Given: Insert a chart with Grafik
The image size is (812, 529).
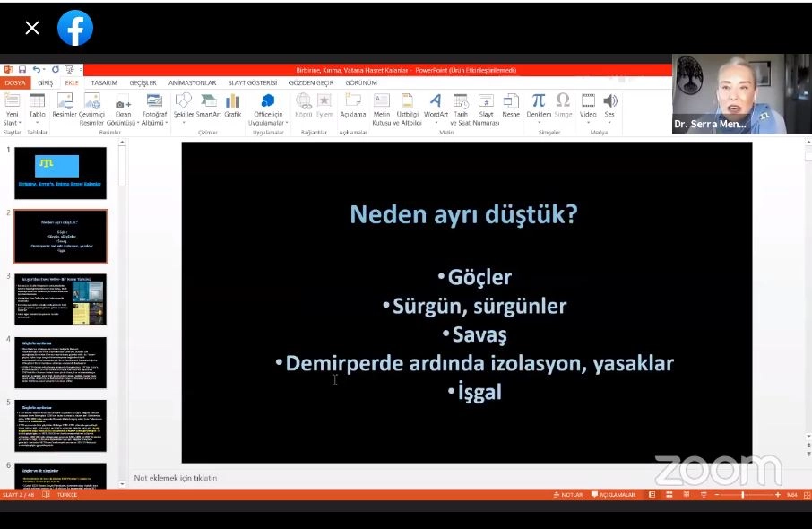Looking at the screenshot, I should tap(233, 101).
